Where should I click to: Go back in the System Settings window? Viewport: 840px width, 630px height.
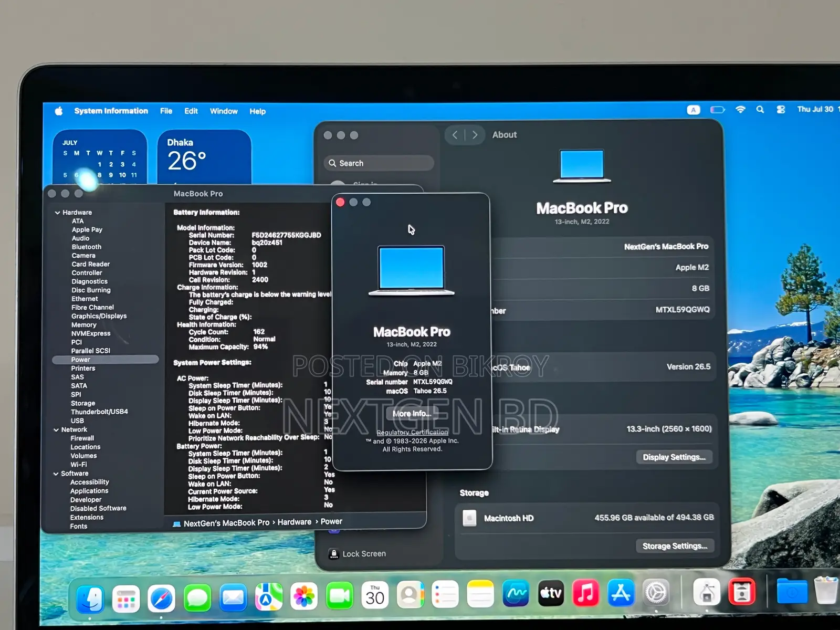coord(455,135)
